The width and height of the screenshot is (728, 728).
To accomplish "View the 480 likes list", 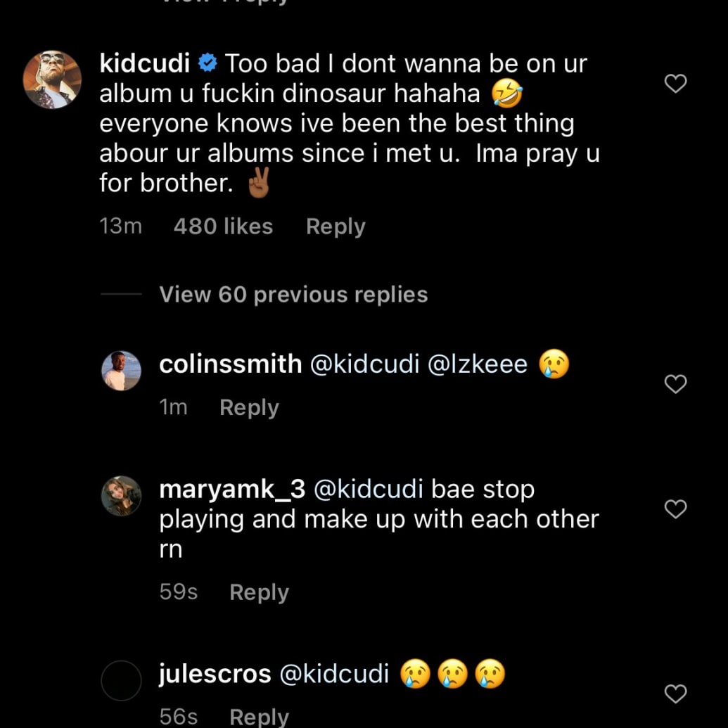I will tap(223, 226).
